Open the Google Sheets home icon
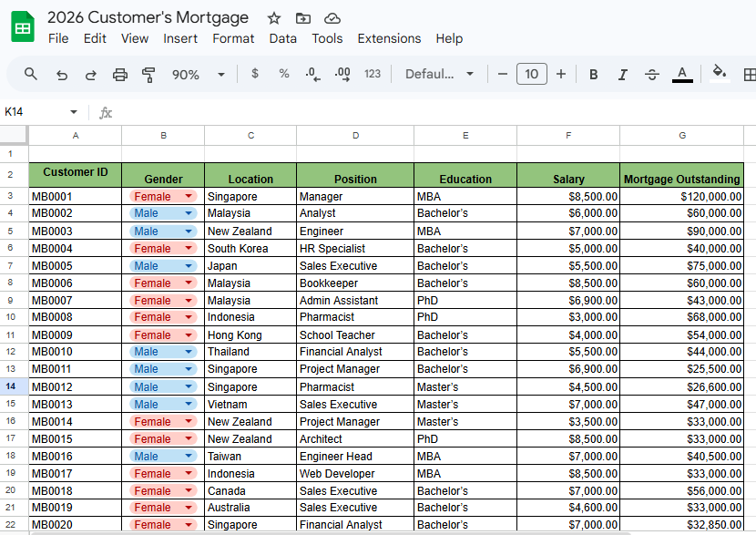The height and width of the screenshot is (535, 756). (23, 26)
